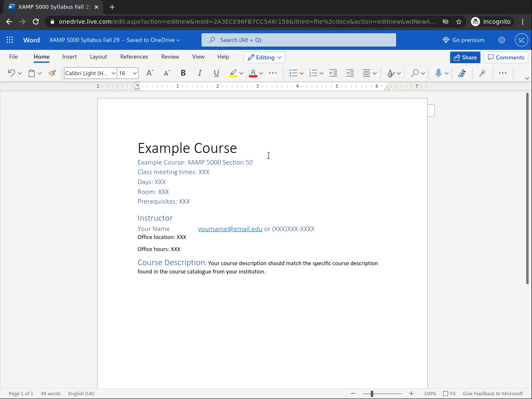Open the Word app launcher grid

click(x=10, y=40)
